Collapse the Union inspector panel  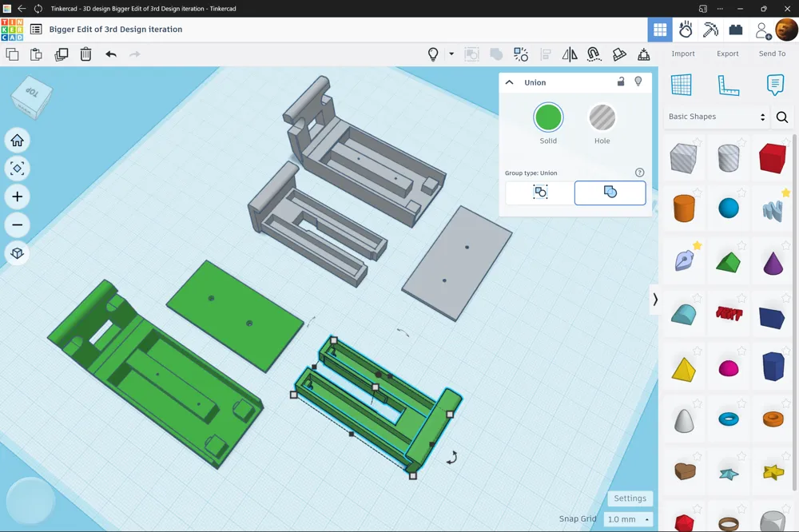[x=509, y=82]
